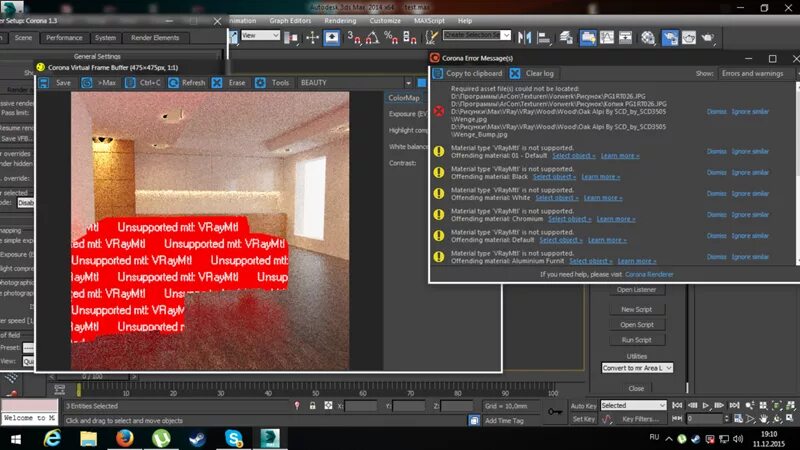Open the MAXScript menu

pyautogui.click(x=429, y=21)
